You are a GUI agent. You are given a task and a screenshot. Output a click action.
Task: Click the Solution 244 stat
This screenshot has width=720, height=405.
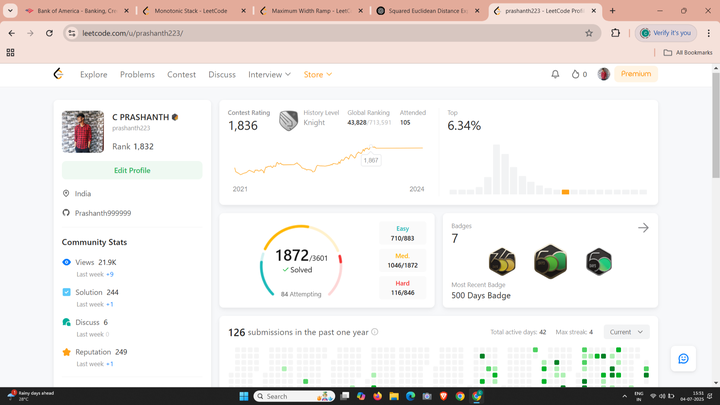(90, 292)
